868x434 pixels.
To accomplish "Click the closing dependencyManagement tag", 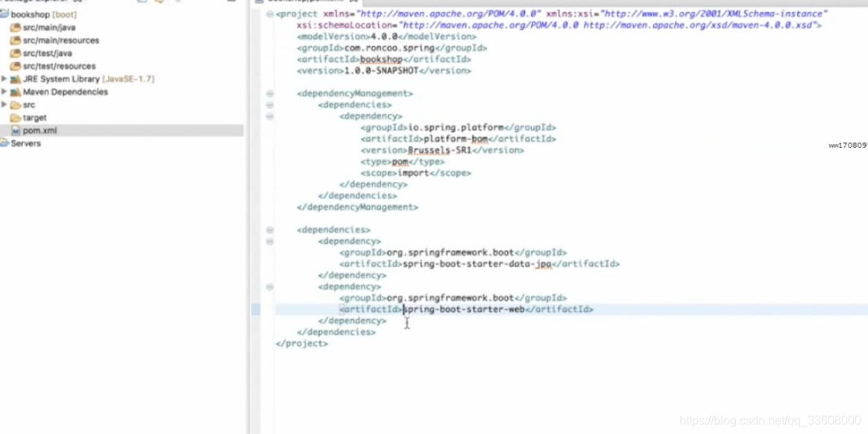I will click(358, 207).
